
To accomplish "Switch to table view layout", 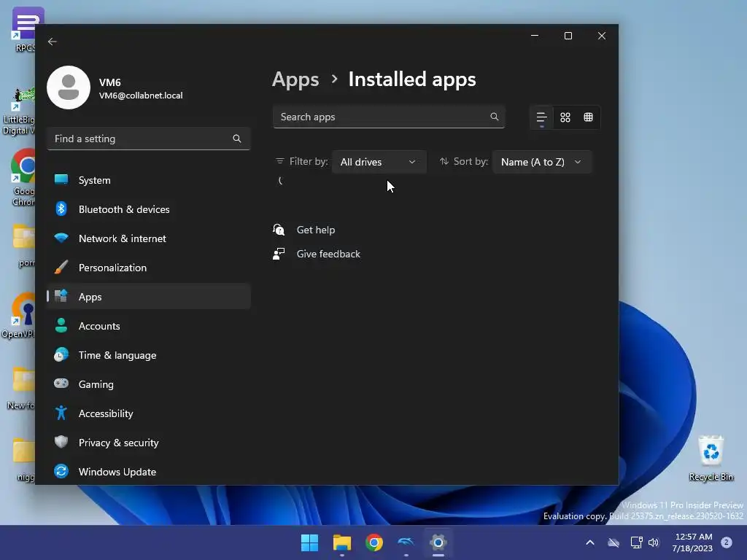I will 589,117.
